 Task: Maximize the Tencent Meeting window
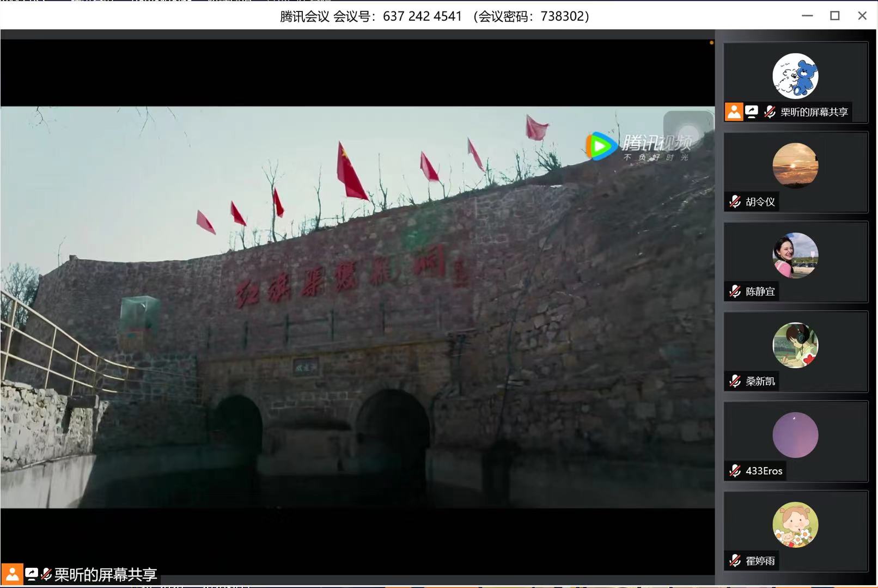point(834,16)
